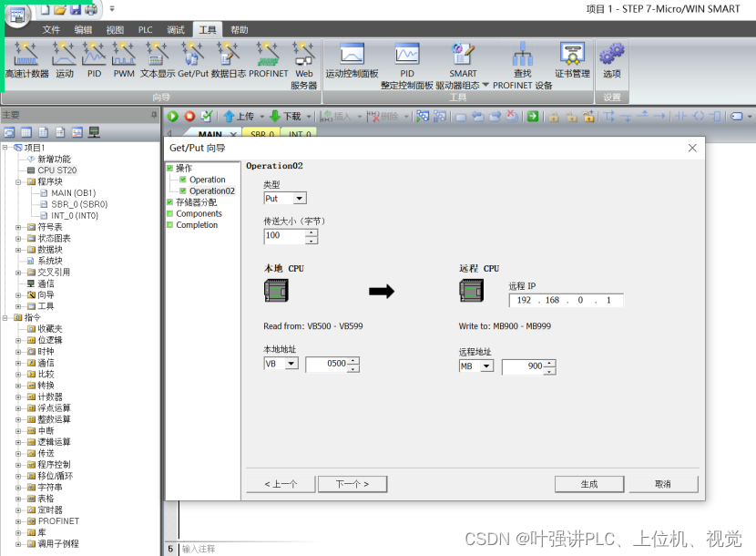756x556 pixels.
Task: Click Find PROFINET devices (查找 PROFINET 设备)
Action: (523, 65)
